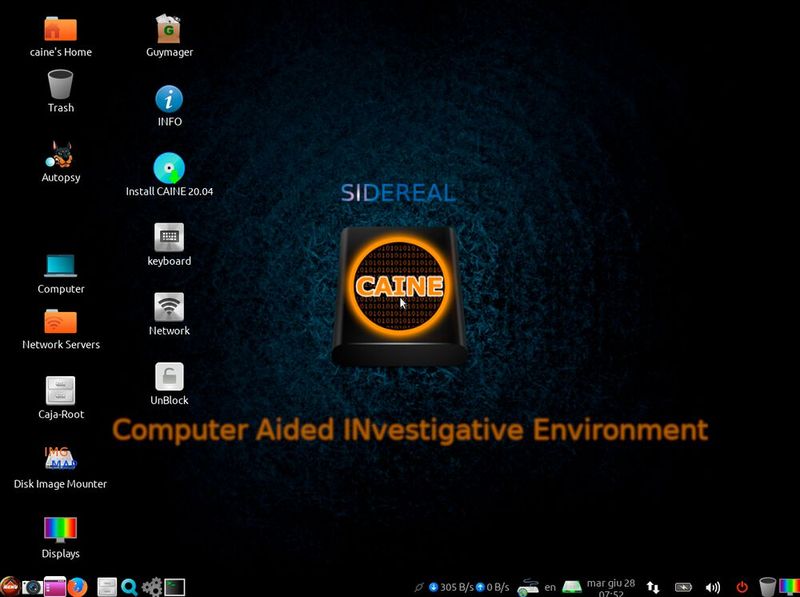Open the INFO documentation
The width and height of the screenshot is (800, 597).
tap(168, 100)
